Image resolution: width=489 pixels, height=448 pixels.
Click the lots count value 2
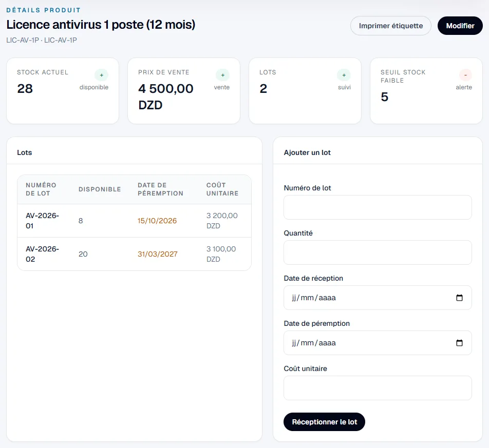tap(263, 88)
